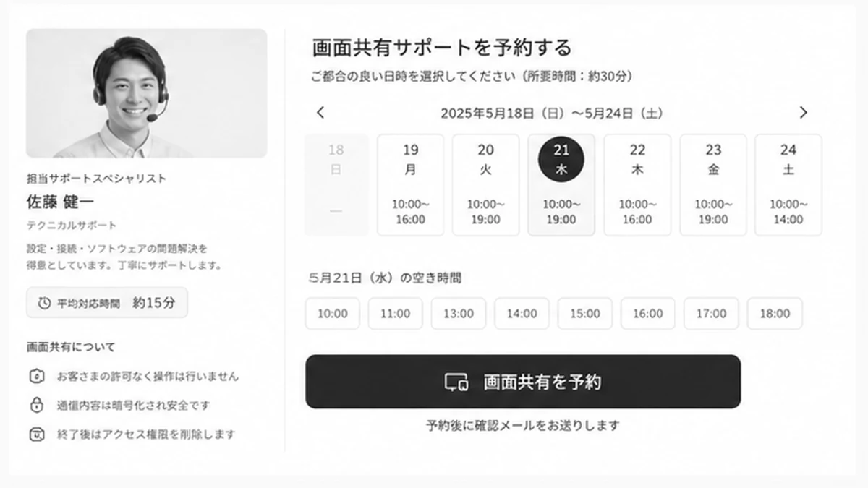Select the 18:00 time slot
This screenshot has width=868, height=488.
click(x=774, y=313)
